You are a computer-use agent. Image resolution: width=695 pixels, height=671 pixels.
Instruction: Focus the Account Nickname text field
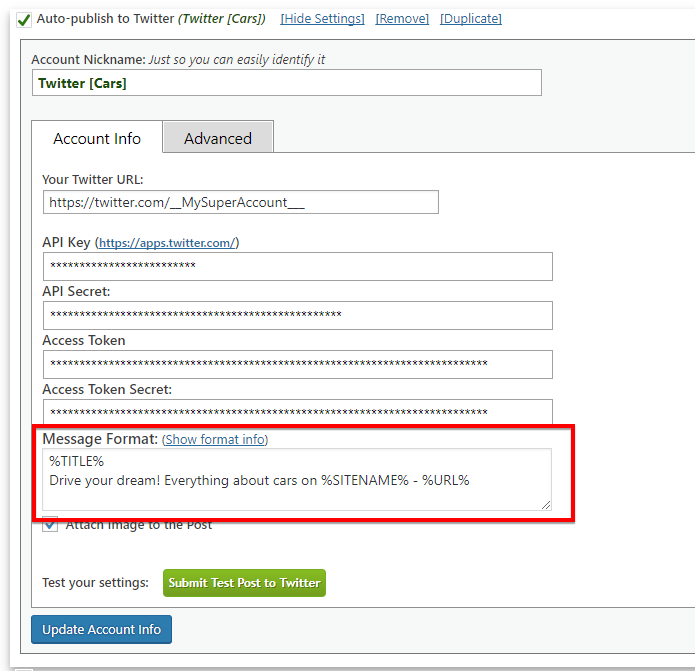point(286,83)
